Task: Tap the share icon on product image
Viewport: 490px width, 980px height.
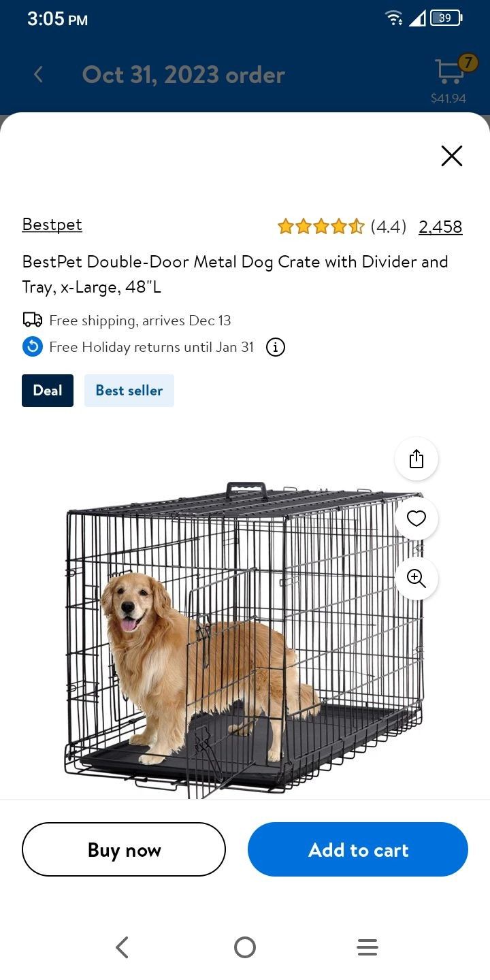Action: (x=416, y=459)
